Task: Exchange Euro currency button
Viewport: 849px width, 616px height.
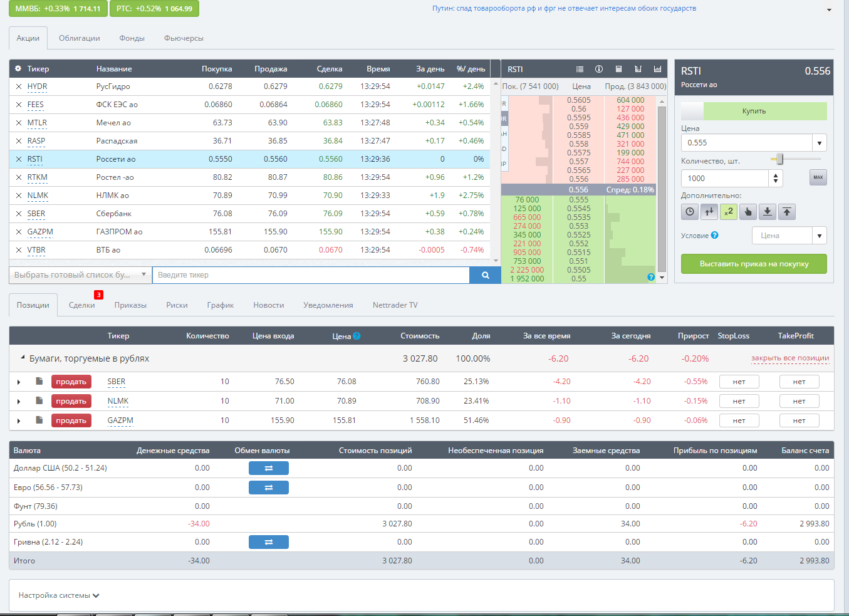Action: [269, 488]
